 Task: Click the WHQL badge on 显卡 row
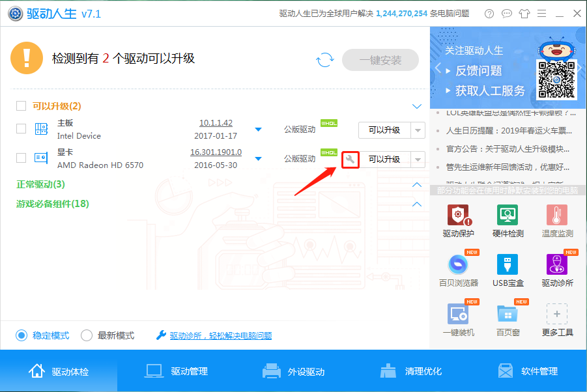coord(329,152)
